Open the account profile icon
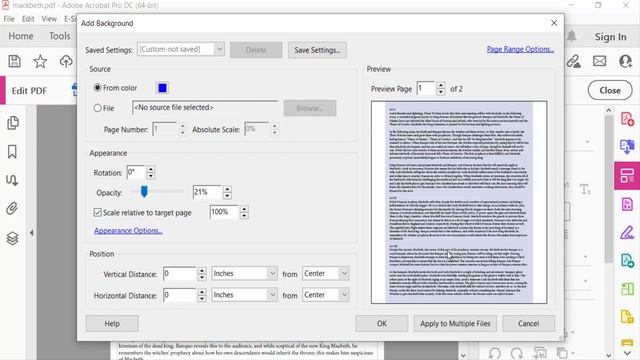The height and width of the screenshot is (360, 640). (625, 61)
